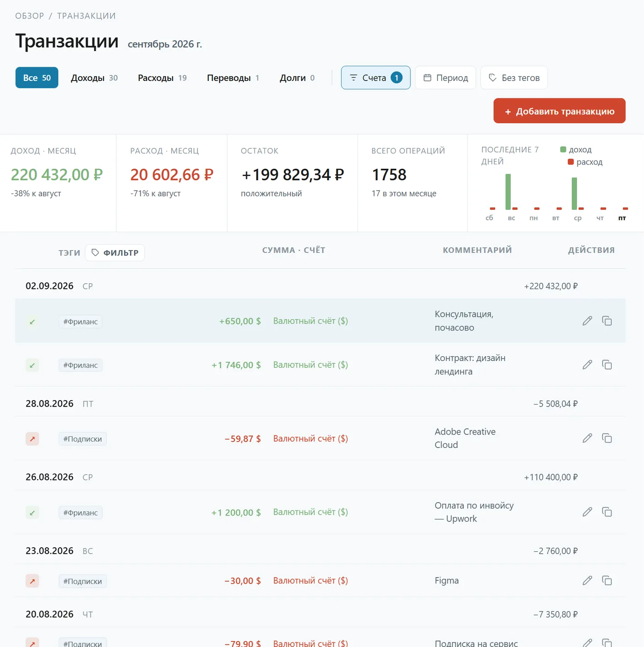This screenshot has height=647, width=644.
Task: Click income arrow icon for +1 746,00 $ row
Action: tap(32, 365)
